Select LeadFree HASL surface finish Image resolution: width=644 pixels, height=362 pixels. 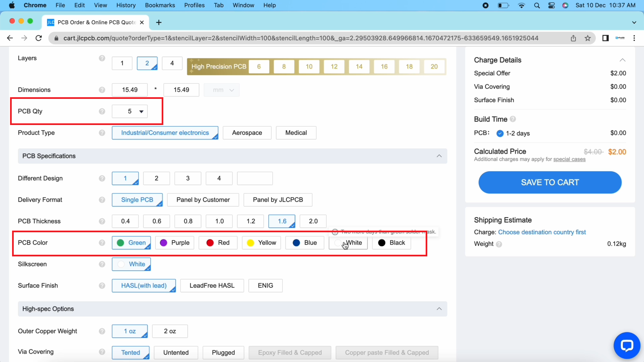point(212,286)
